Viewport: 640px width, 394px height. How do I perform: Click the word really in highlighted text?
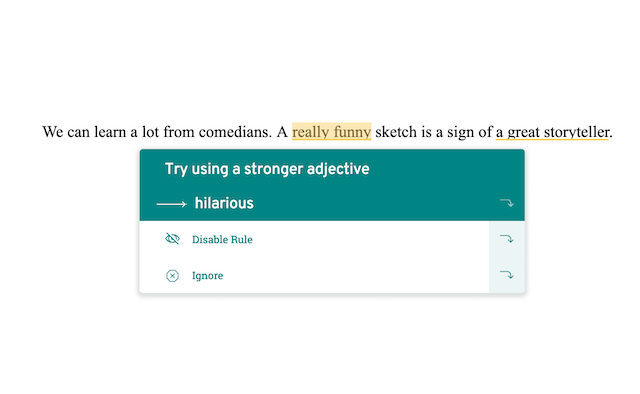coord(311,132)
